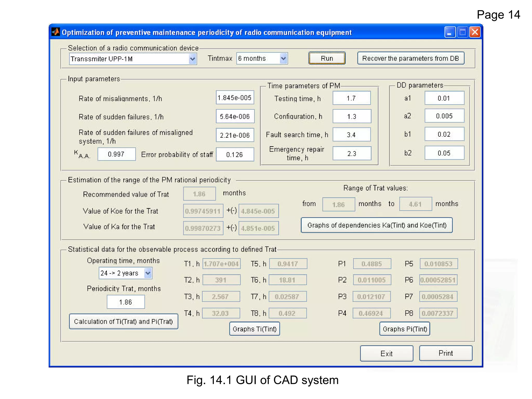Open the Operating time 24 -> 2 years dropdown
532x399 pixels.
click(125, 273)
